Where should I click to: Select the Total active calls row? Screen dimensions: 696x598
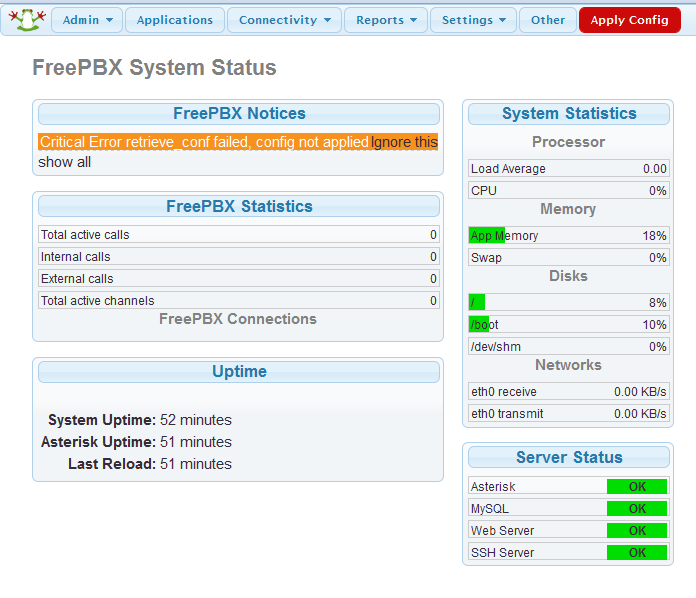point(239,234)
